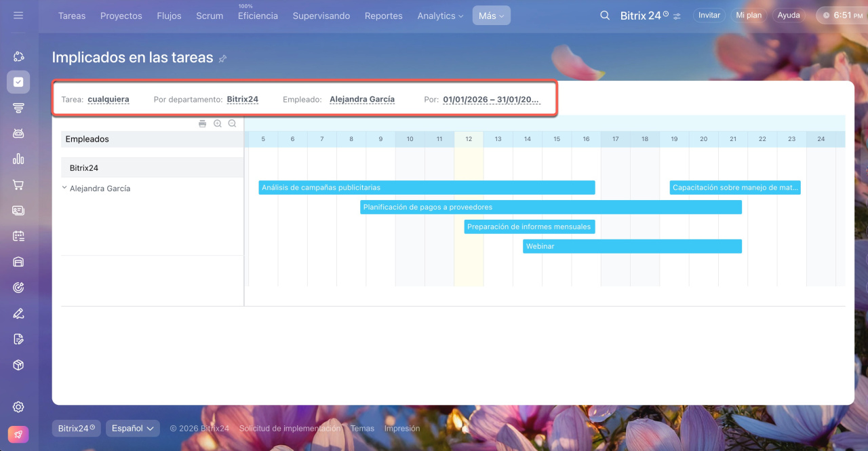Change the Tarea filter value cualquiera

pyautogui.click(x=108, y=99)
